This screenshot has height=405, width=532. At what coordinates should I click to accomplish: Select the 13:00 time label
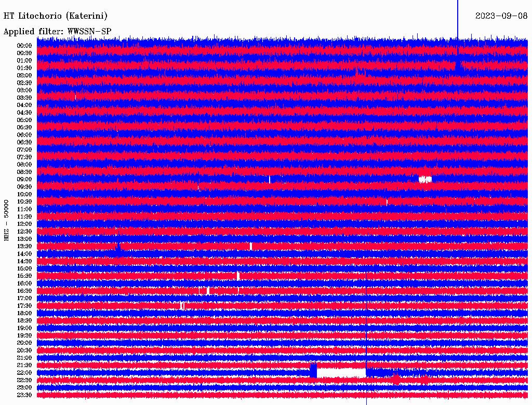click(24, 239)
